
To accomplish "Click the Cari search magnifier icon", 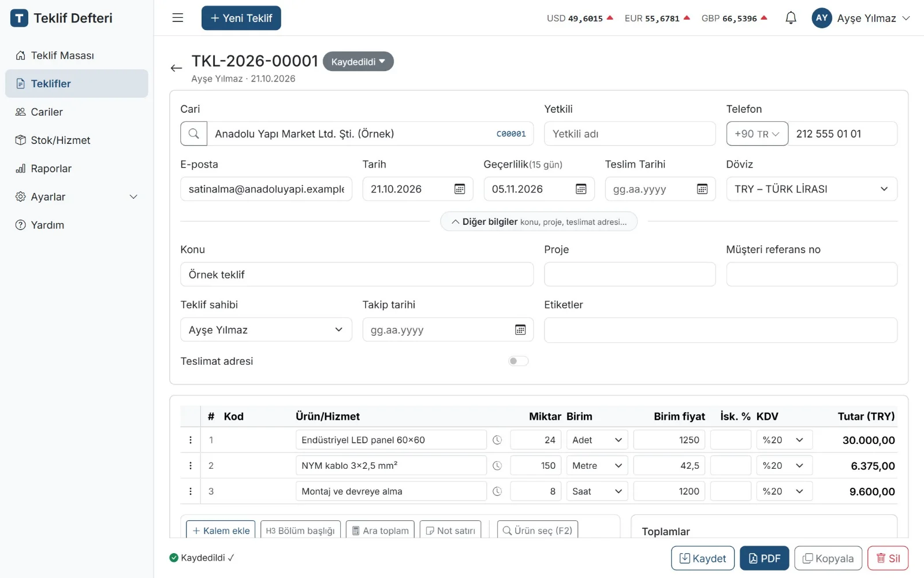I will coord(193,134).
